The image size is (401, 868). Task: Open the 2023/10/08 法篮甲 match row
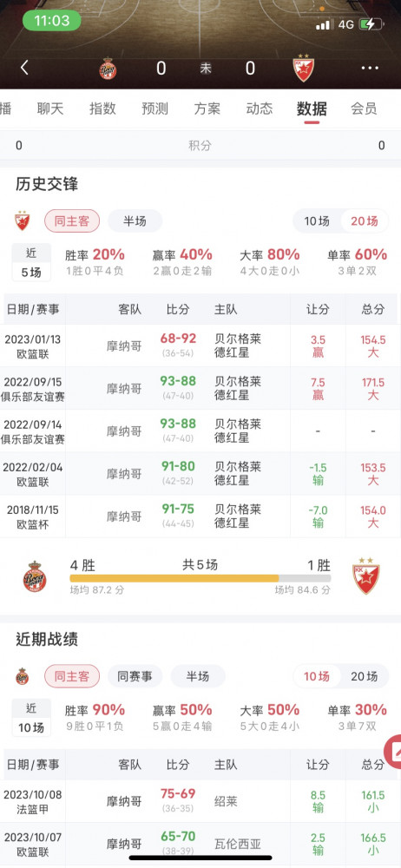[x=200, y=801]
